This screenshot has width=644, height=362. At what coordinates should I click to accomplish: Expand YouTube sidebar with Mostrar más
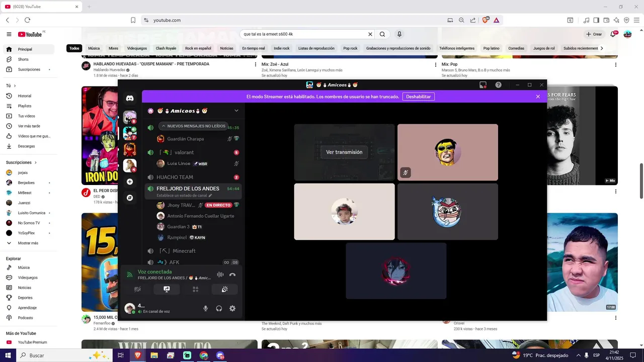click(28, 243)
